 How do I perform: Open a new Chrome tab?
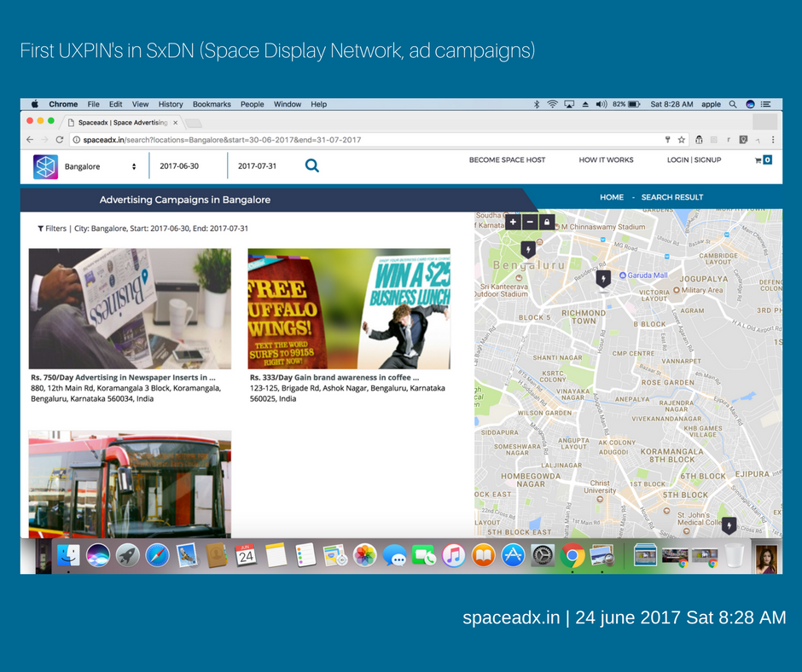coord(194,124)
